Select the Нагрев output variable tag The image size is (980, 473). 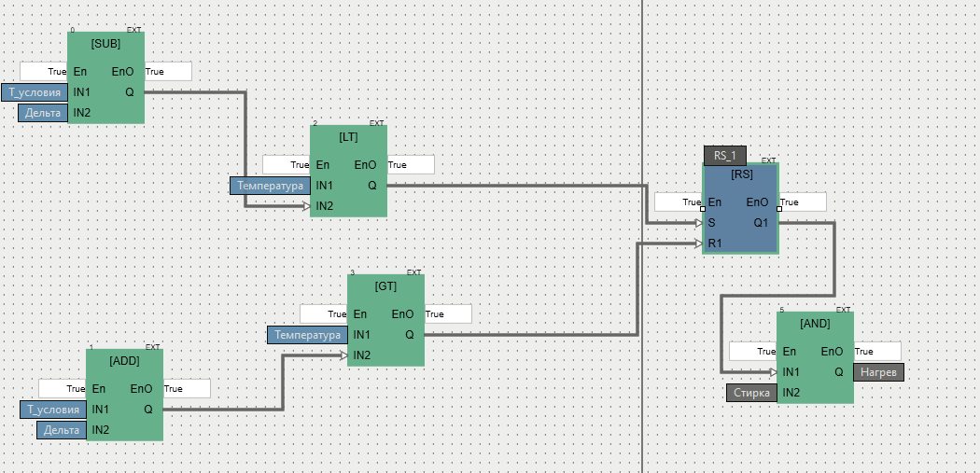877,372
